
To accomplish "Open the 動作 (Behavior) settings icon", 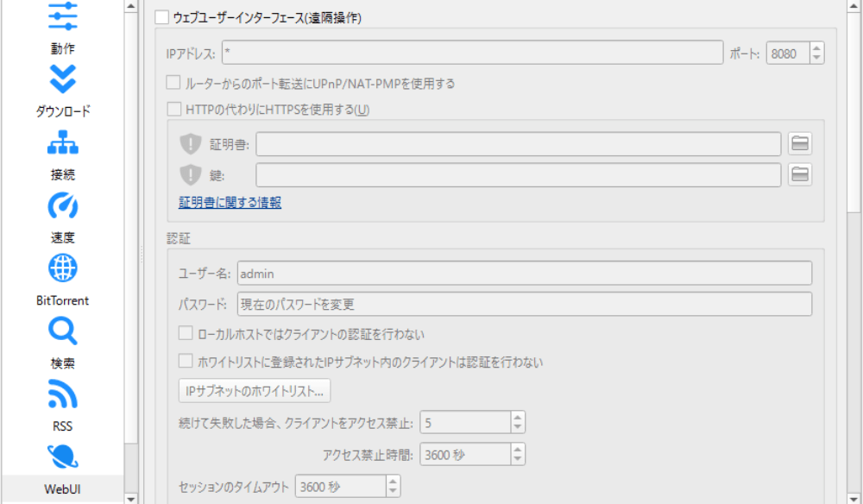I will tap(62, 17).
